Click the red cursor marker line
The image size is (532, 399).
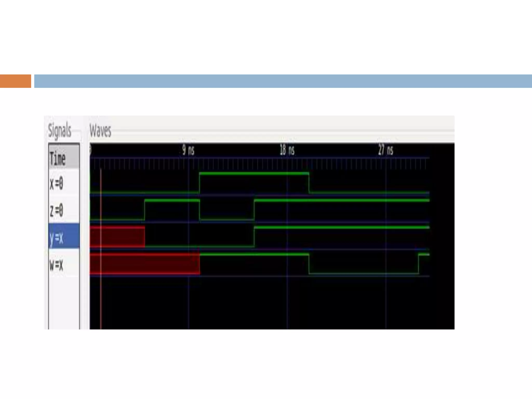click(x=101, y=299)
